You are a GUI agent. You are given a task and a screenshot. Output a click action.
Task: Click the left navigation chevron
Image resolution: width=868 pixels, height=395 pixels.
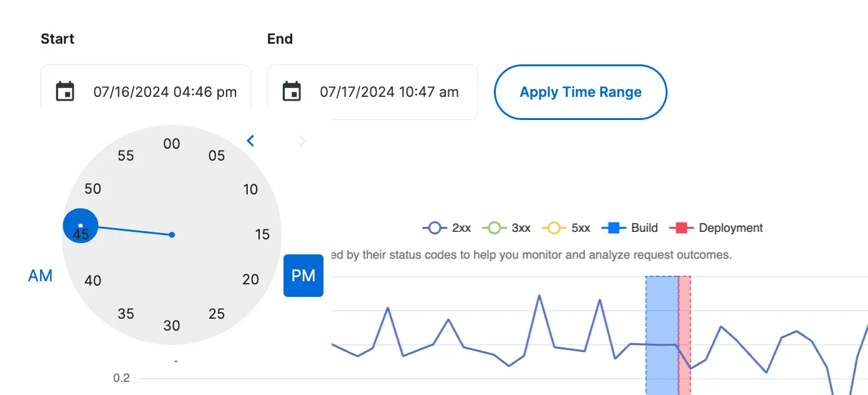[250, 140]
